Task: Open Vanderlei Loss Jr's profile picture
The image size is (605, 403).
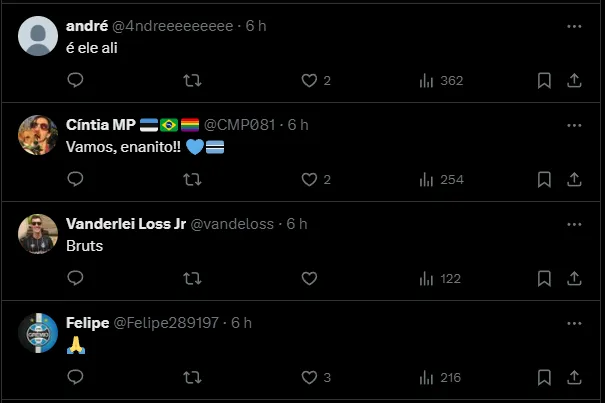Action: click(x=38, y=234)
